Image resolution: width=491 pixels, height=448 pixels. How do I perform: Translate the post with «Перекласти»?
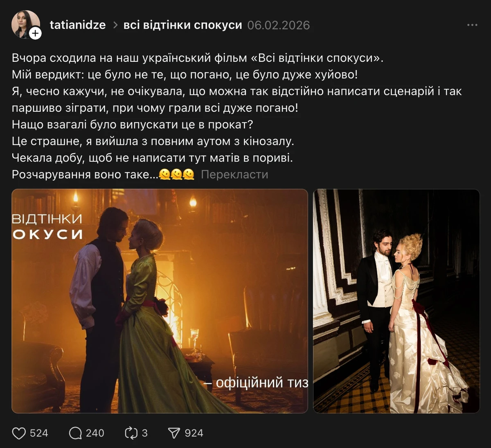pyautogui.click(x=234, y=175)
